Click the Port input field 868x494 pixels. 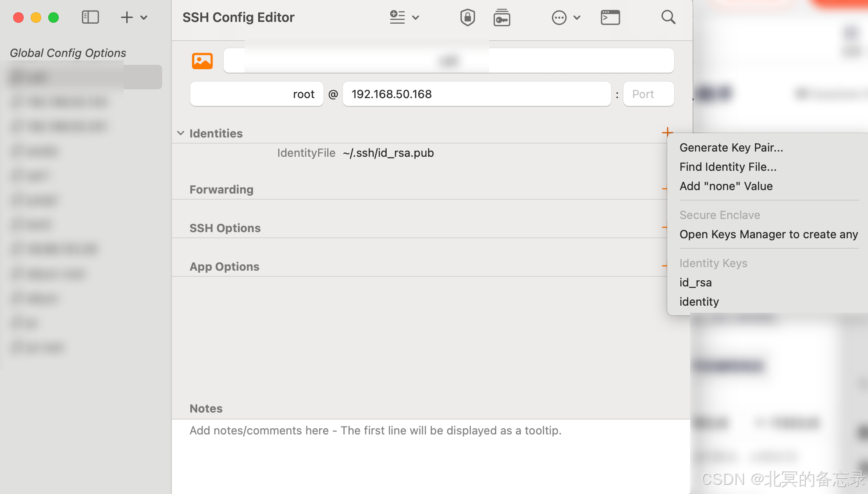[x=648, y=94]
